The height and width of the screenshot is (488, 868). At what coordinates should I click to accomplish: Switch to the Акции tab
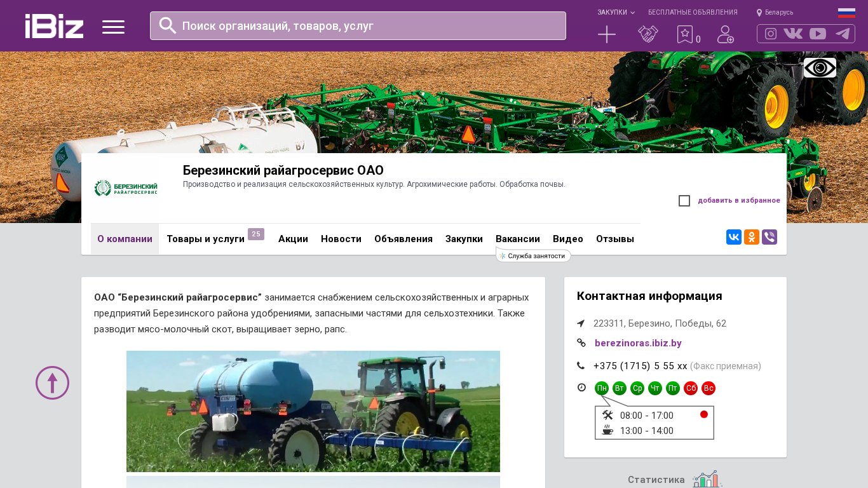tap(293, 239)
